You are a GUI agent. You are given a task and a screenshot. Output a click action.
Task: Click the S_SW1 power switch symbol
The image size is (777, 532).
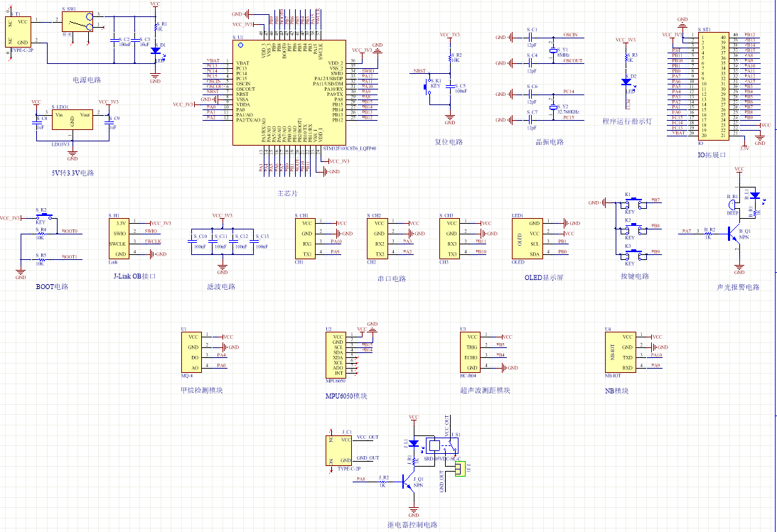[77, 22]
